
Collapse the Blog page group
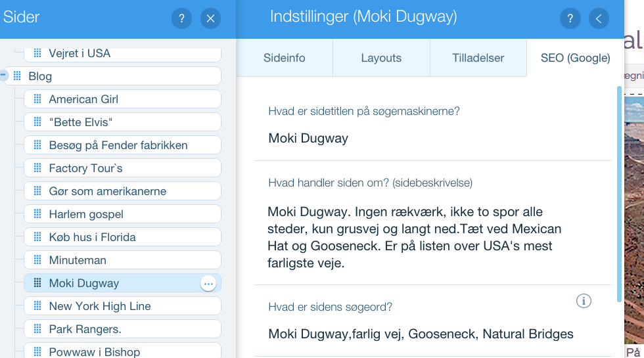click(3, 75)
